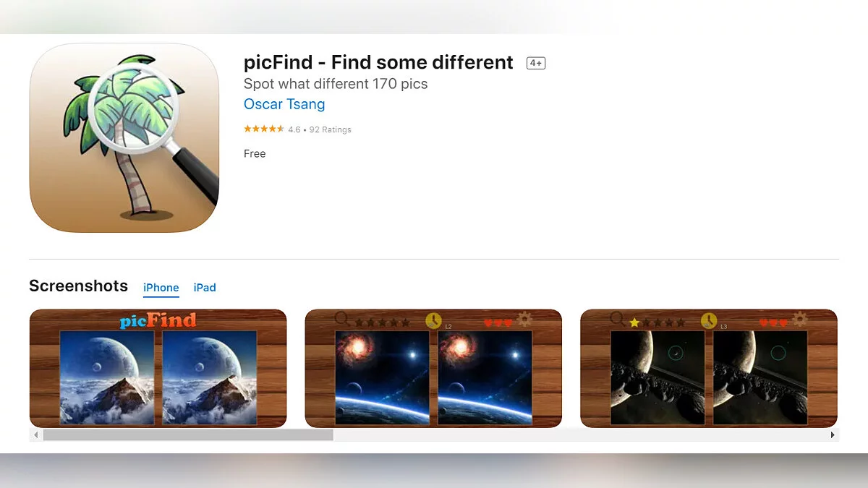Click the gear settings icon in second screenshot
868x488 pixels.
pos(524,319)
